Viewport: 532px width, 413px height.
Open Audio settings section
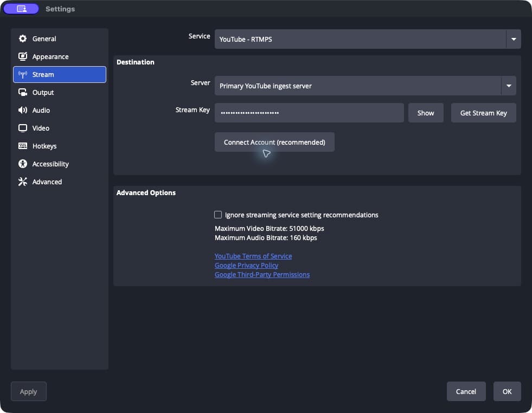(59, 110)
